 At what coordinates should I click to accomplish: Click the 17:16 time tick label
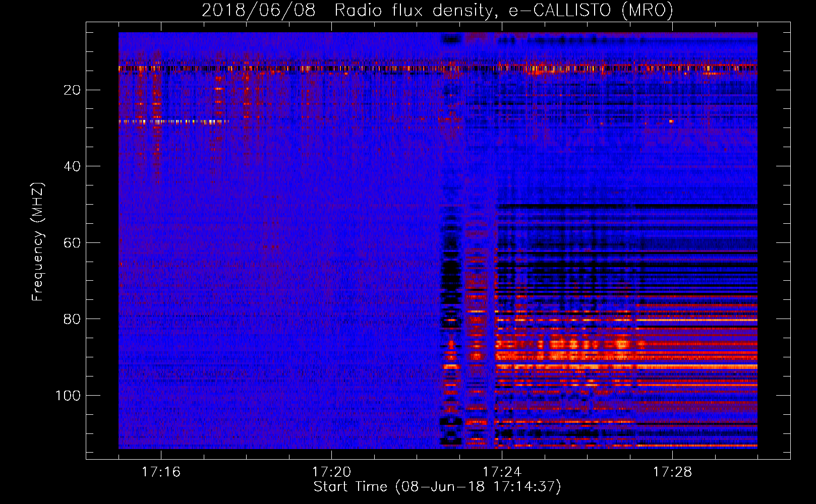161,472
